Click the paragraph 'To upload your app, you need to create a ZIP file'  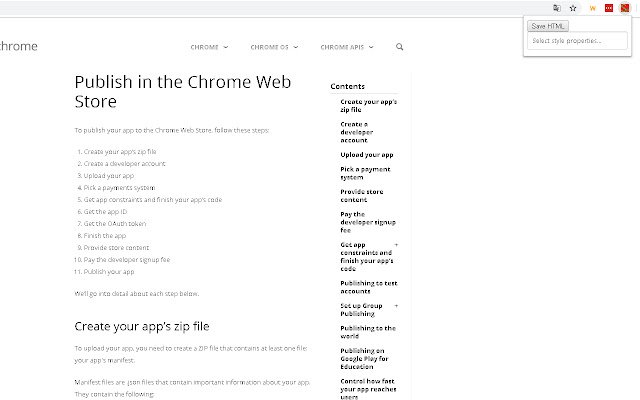191,354
